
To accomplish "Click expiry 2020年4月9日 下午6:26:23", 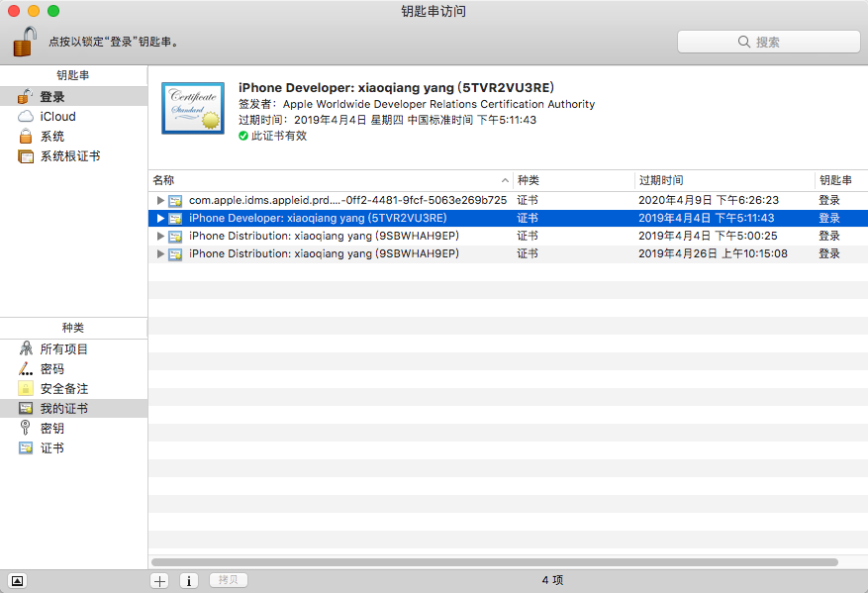I will click(x=709, y=200).
